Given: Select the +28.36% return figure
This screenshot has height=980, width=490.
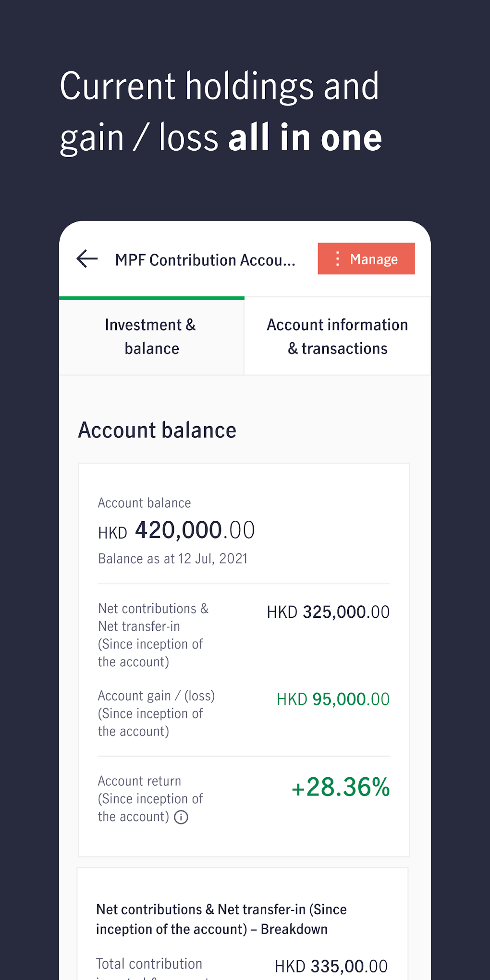Looking at the screenshot, I should (x=341, y=787).
